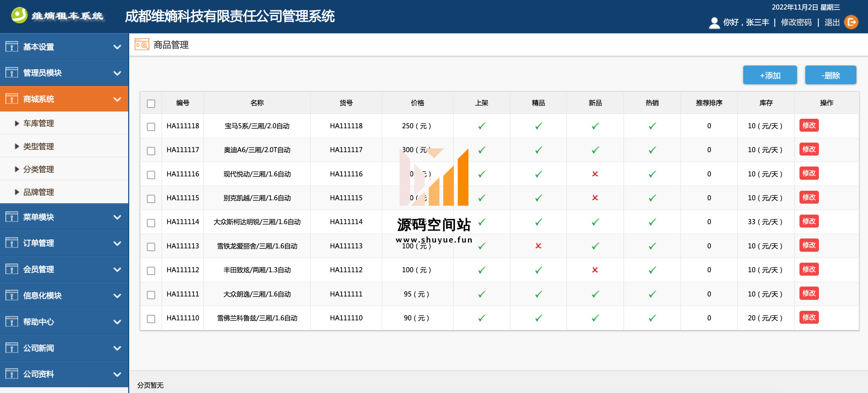868x393 pixels.
Task: Click the 新品 red cross for HA111112
Action: point(595,270)
